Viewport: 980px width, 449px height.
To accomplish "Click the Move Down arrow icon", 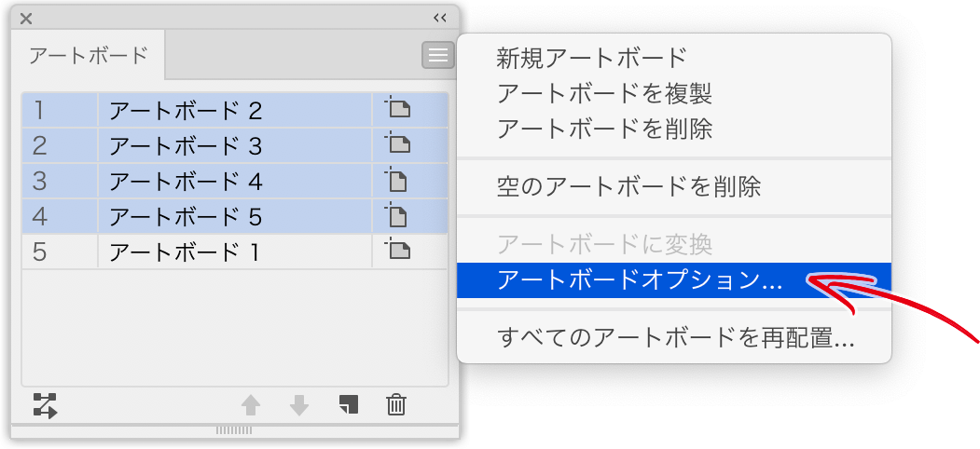I will [x=299, y=406].
